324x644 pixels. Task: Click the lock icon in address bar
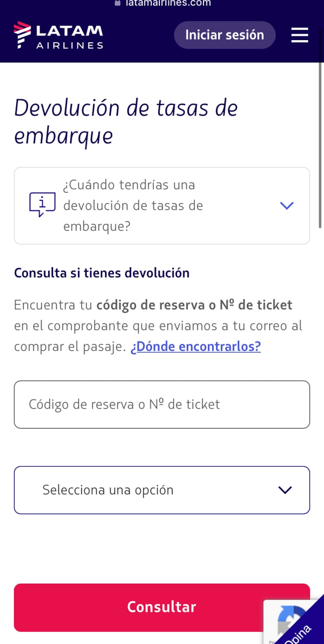point(118,3)
